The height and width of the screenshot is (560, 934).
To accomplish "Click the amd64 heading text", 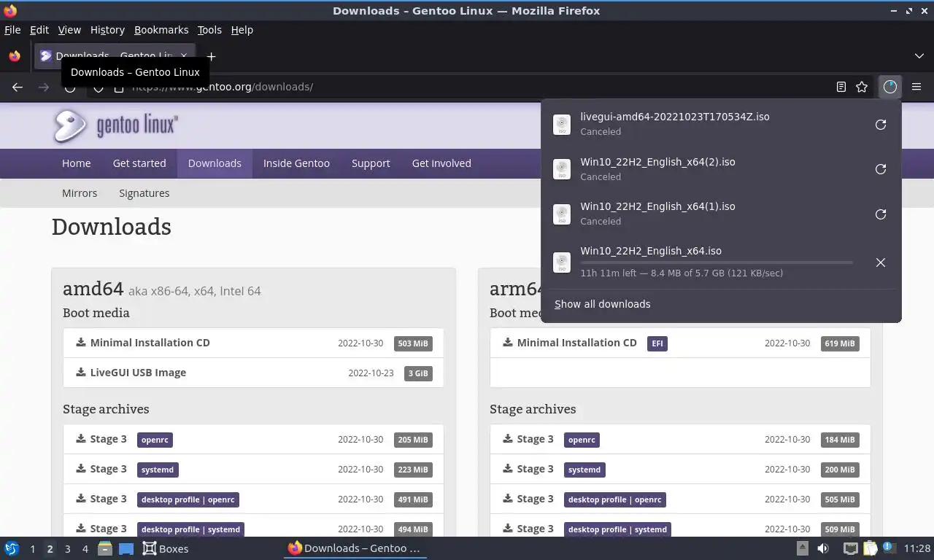I will (x=93, y=289).
